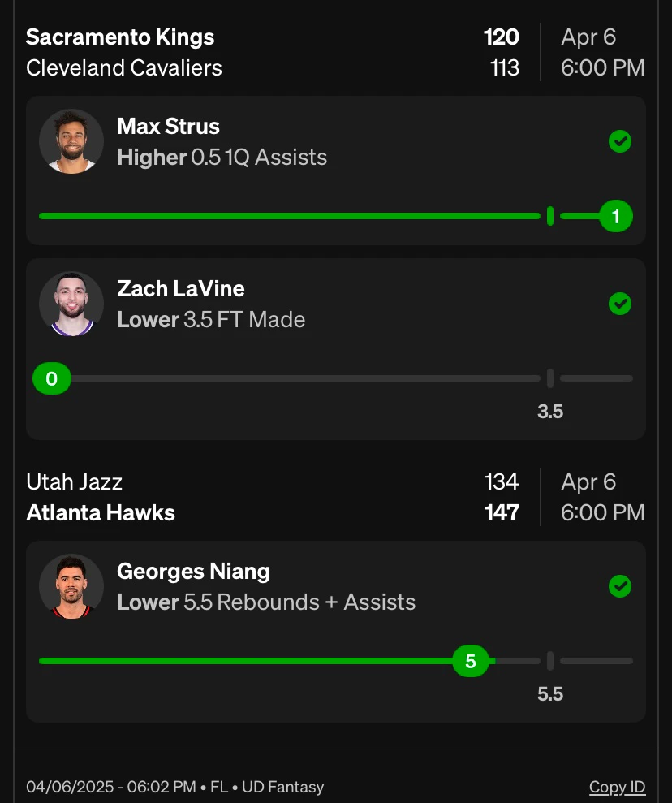Click the green 5 result marker
This screenshot has height=803, width=672.
point(471,661)
